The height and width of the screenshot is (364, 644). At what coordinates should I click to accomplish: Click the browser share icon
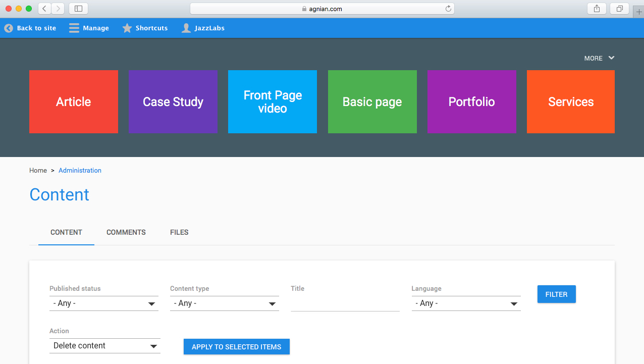[596, 8]
